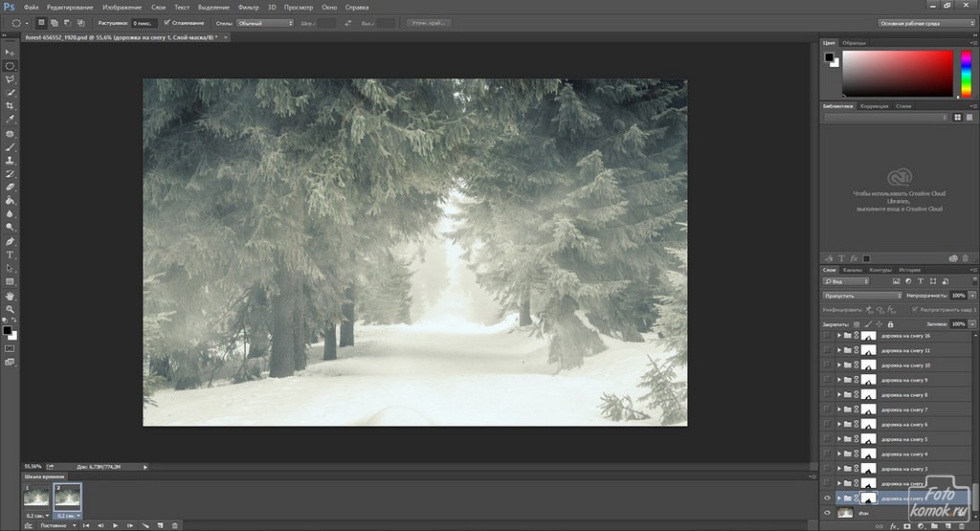
Task: Switch to the 'История' tab
Action: (x=909, y=270)
